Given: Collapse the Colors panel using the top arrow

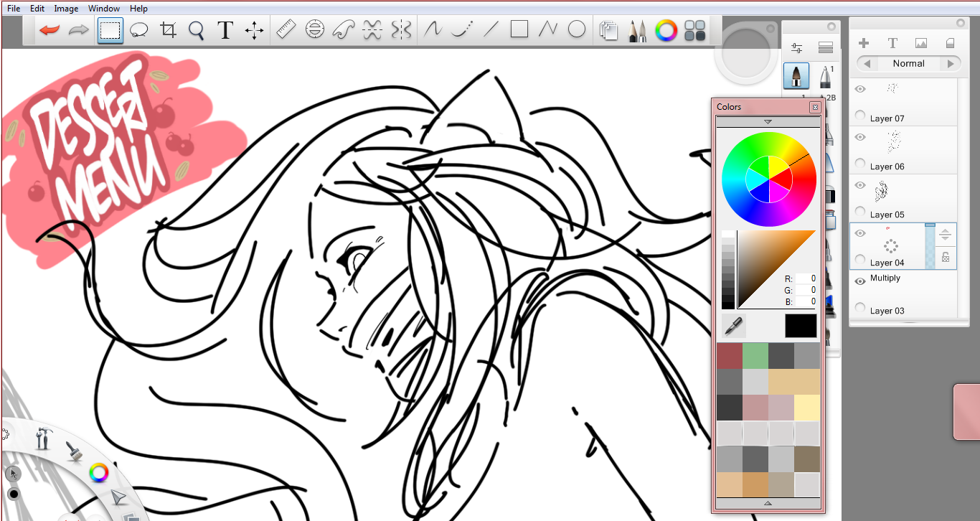Looking at the screenshot, I should tap(768, 122).
